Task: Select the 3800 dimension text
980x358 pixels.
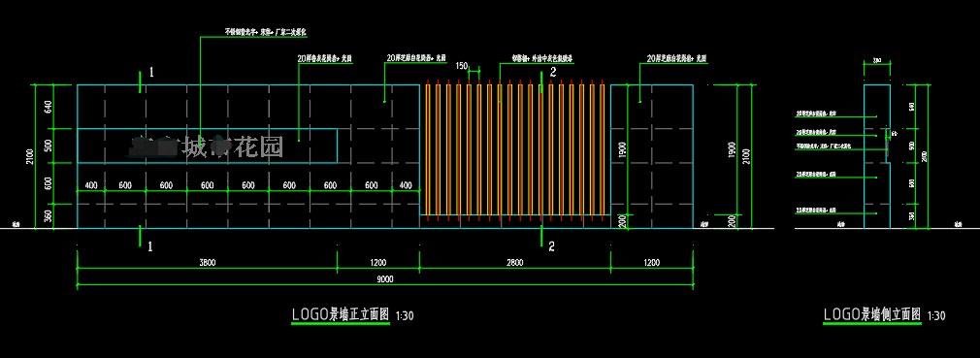Action: (x=208, y=263)
